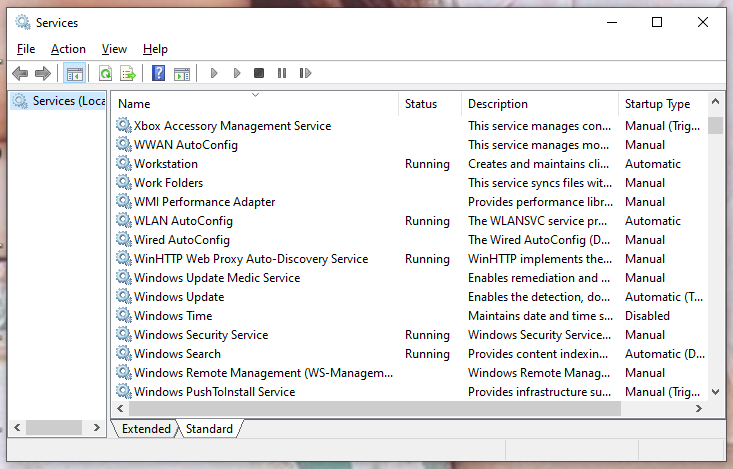Click gear icon beside Windows Search
Viewport: 733px width, 469px height.
point(124,354)
